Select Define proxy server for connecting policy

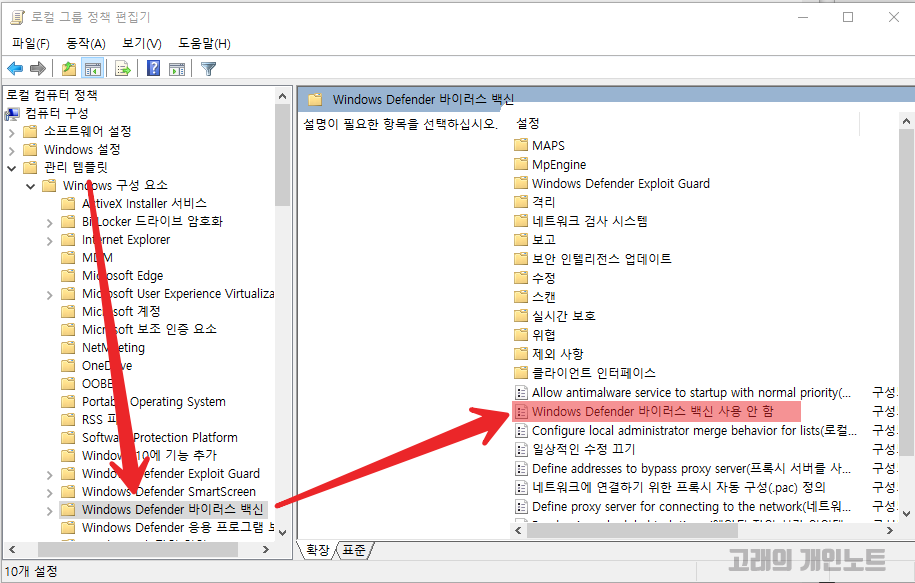click(x=691, y=506)
